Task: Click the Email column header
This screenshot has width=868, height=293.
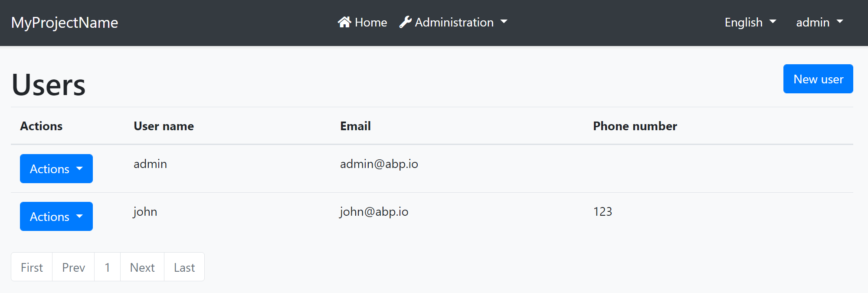Action: coord(355,126)
